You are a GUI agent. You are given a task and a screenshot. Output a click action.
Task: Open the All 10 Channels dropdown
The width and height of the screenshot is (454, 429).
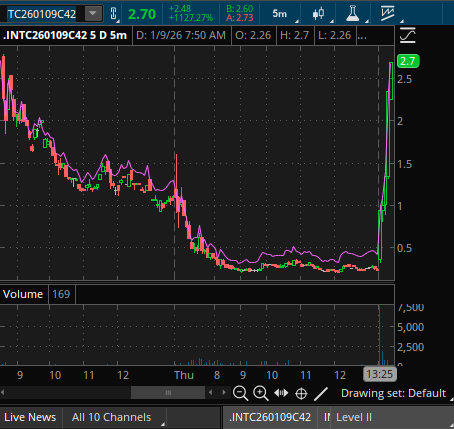click(114, 417)
